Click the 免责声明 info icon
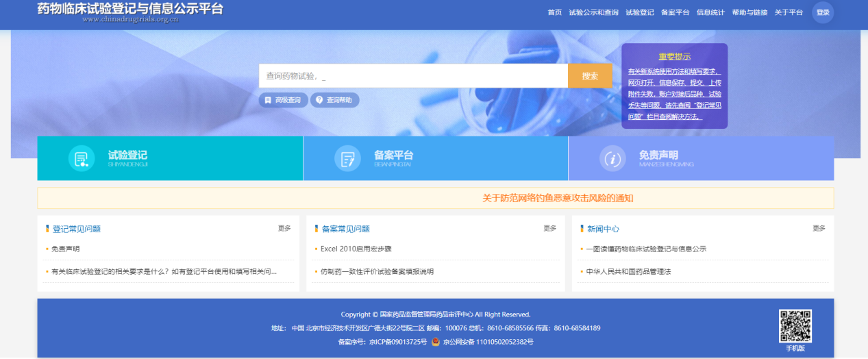This screenshot has width=868, height=359. coord(612,159)
